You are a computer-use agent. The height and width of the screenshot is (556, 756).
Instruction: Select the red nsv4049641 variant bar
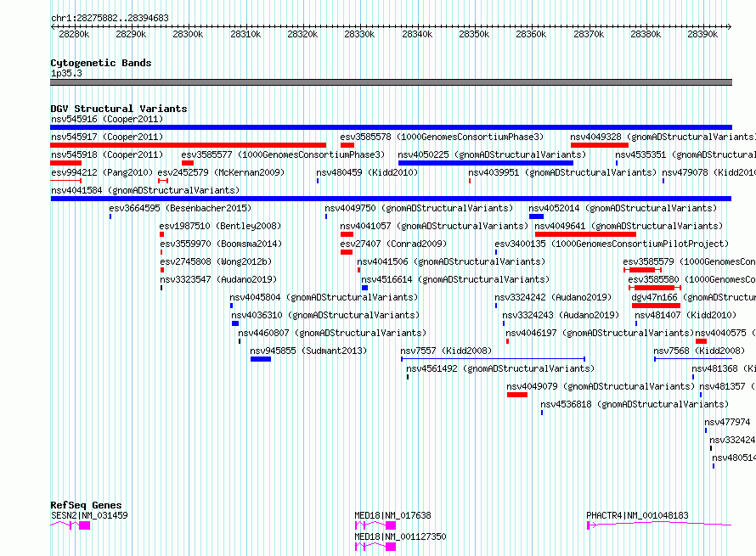click(x=585, y=234)
